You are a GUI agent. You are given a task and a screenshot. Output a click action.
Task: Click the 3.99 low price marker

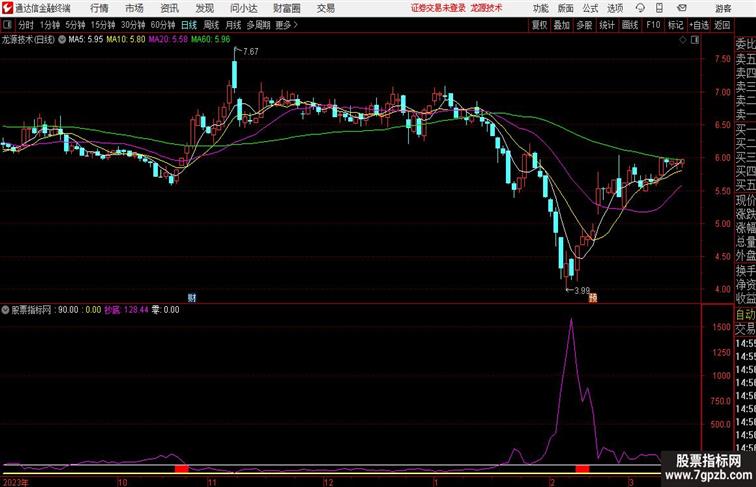tap(582, 291)
